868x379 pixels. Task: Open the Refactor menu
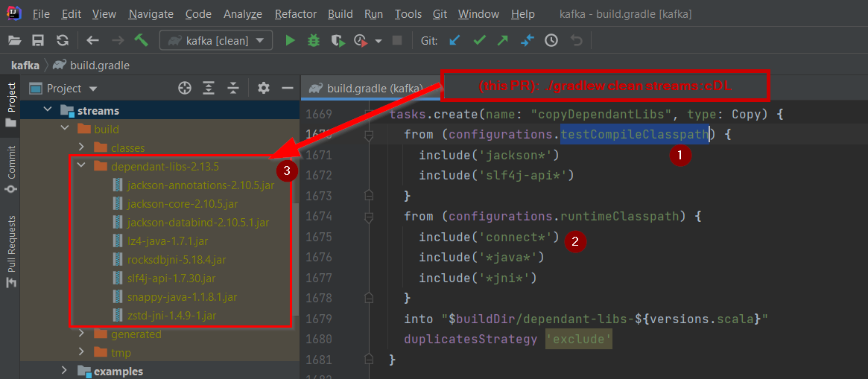[296, 14]
